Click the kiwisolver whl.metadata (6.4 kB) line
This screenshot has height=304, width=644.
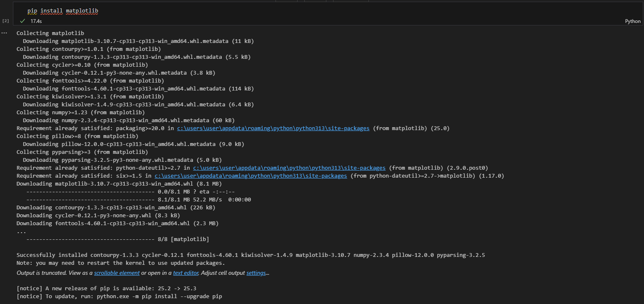pyautogui.click(x=138, y=104)
